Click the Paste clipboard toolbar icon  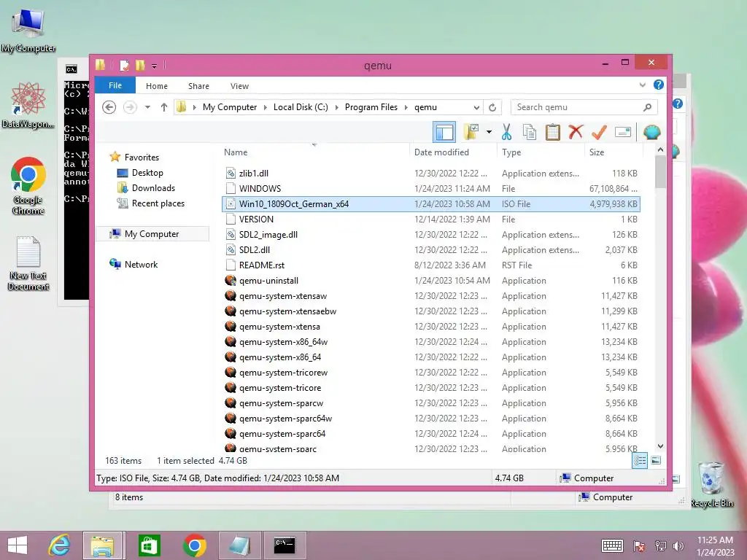[x=553, y=132]
